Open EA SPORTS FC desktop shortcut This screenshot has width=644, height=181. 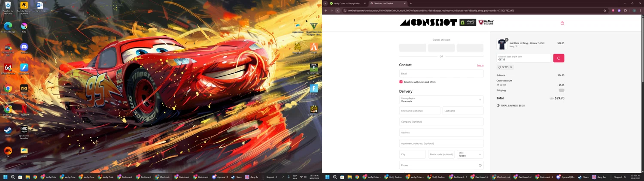pos(314,69)
